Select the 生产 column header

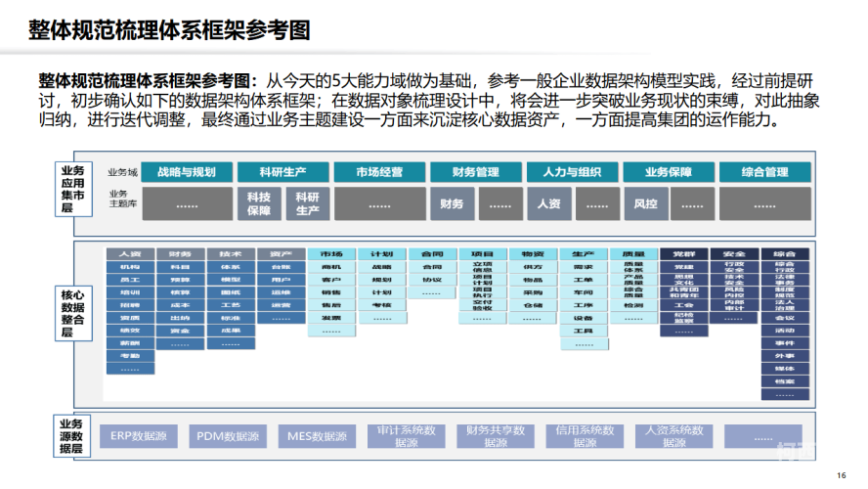point(584,254)
